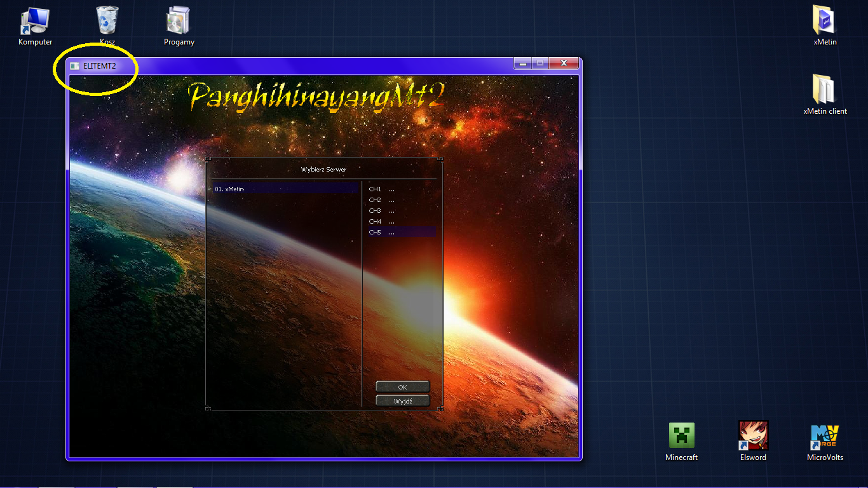Click the Wyjdź exit button

click(x=403, y=401)
